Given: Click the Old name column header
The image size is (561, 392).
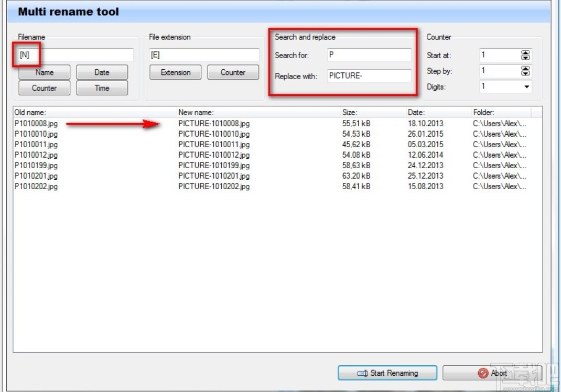Looking at the screenshot, I should pyautogui.click(x=95, y=112).
